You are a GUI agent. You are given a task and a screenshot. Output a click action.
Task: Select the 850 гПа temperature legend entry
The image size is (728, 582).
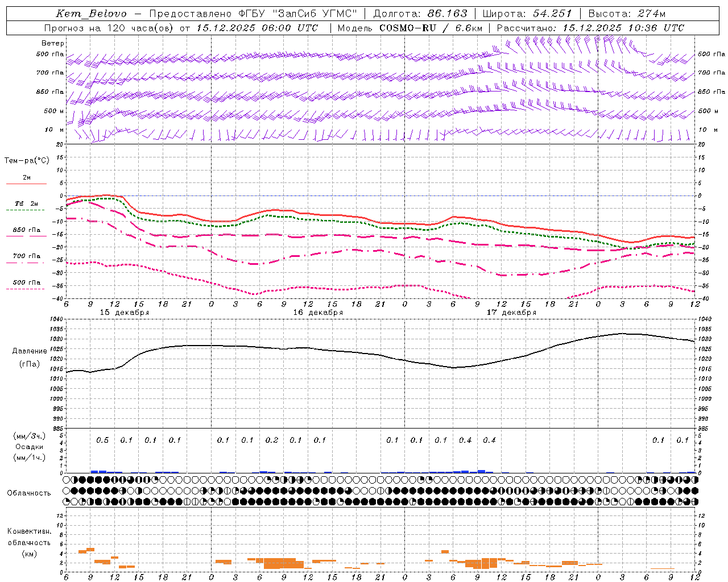pyautogui.click(x=26, y=231)
